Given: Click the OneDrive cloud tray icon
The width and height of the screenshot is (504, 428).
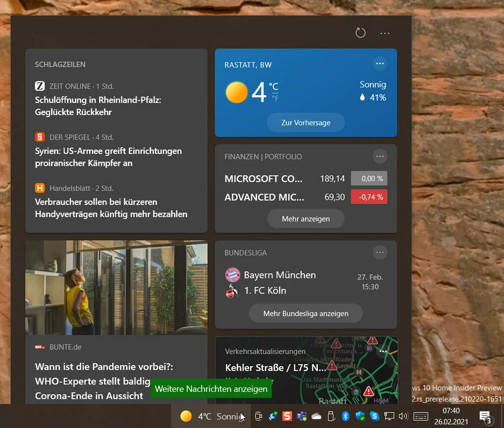Looking at the screenshot, I should pos(317,416).
